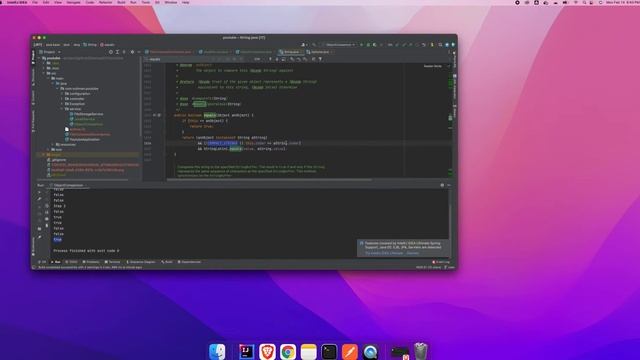The height and width of the screenshot is (360, 640).
Task: Open the Terminal tool window tab
Action: point(112,262)
